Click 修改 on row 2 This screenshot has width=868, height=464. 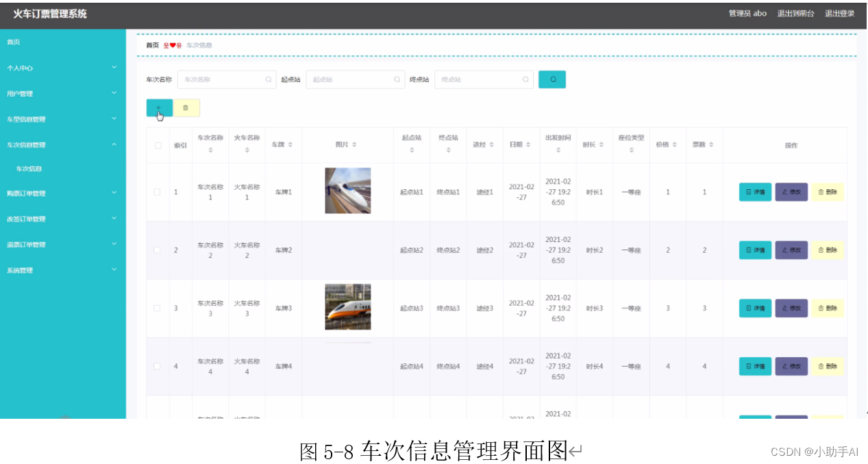pyautogui.click(x=791, y=250)
